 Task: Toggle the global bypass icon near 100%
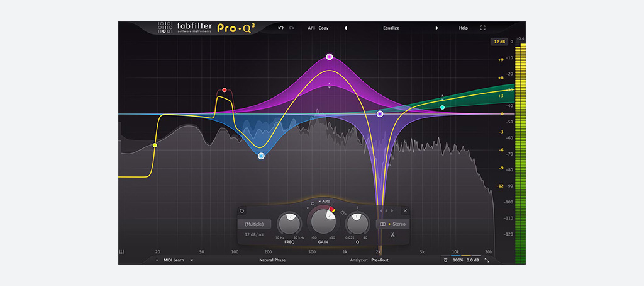tap(446, 260)
